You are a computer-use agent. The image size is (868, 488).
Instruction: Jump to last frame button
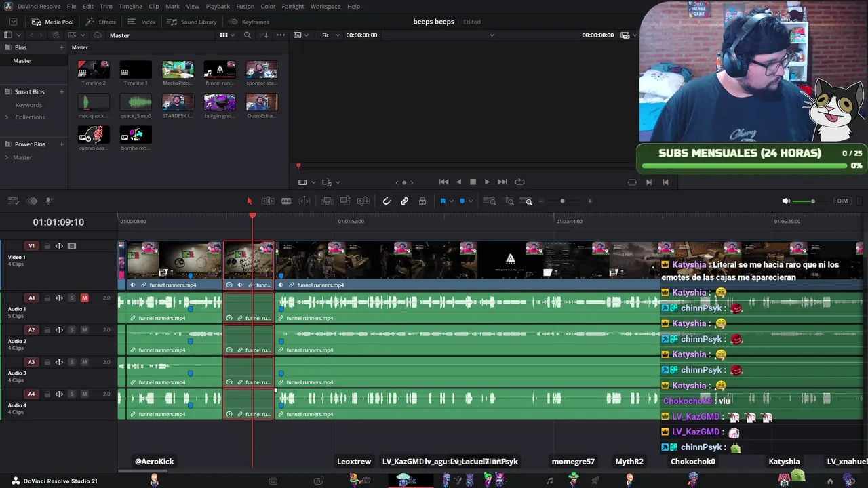[x=502, y=182]
